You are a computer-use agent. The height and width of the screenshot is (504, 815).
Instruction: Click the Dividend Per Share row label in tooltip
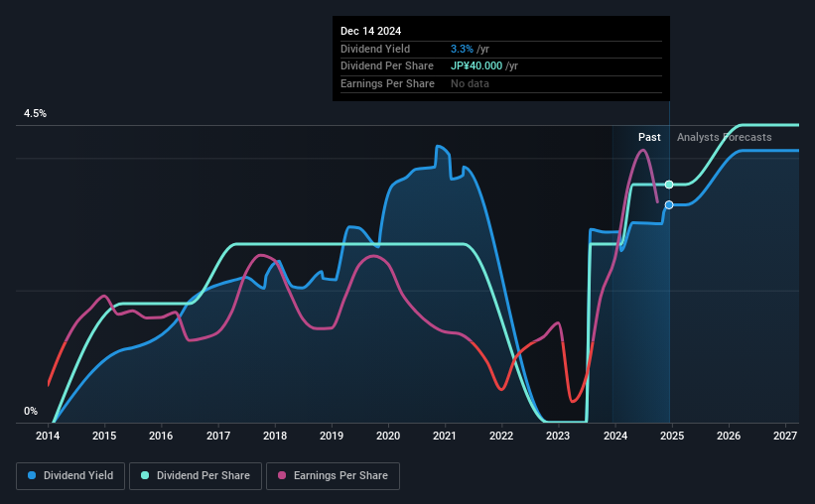(387, 66)
